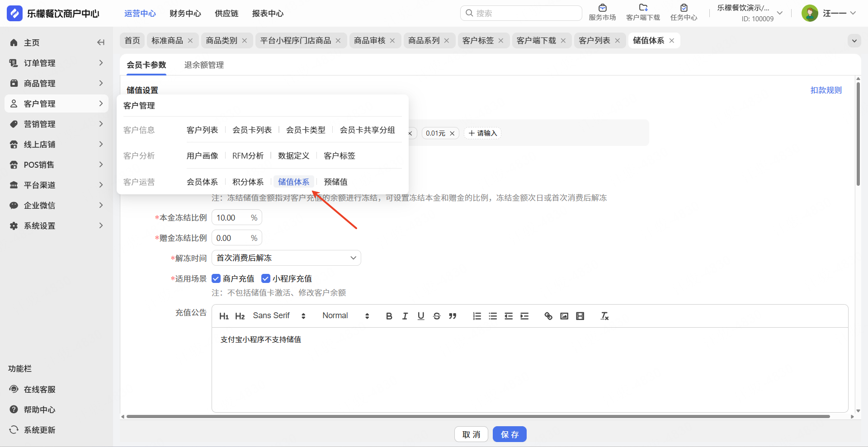This screenshot has width=868, height=447.
Task: Click the vertical scrollbar thumb
Action: [858, 133]
